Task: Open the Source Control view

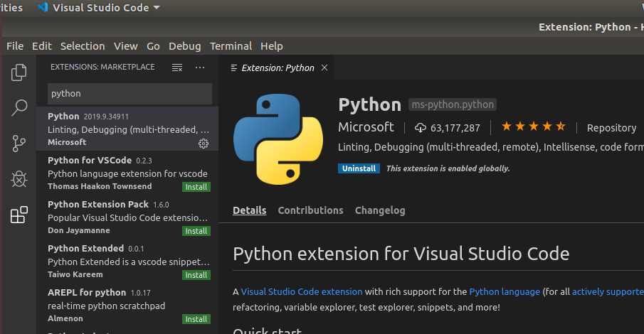Action: 19,144
